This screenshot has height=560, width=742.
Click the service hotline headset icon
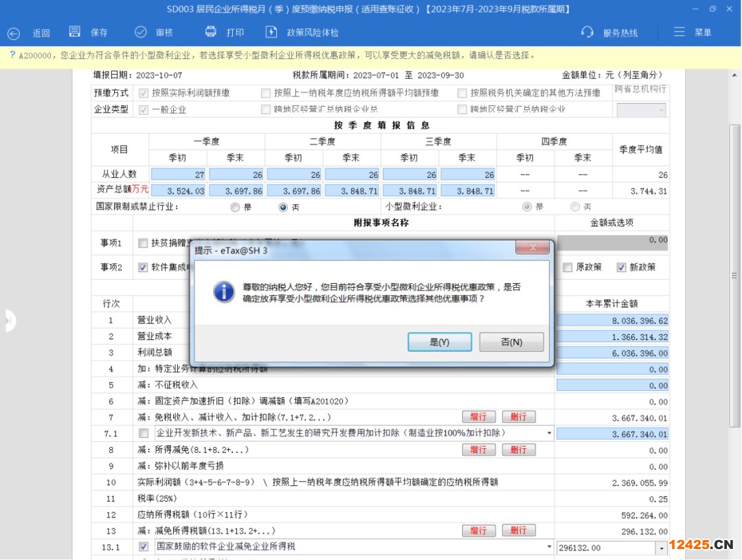click(587, 32)
